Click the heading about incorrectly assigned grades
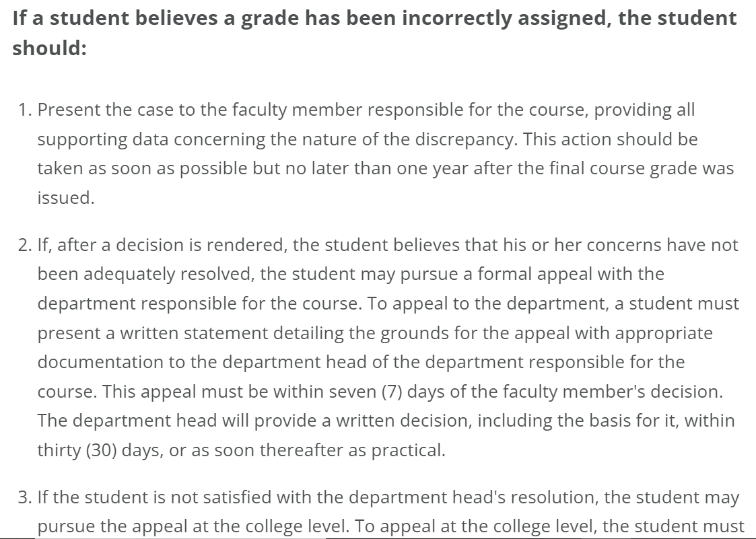756x539 pixels. [374, 18]
